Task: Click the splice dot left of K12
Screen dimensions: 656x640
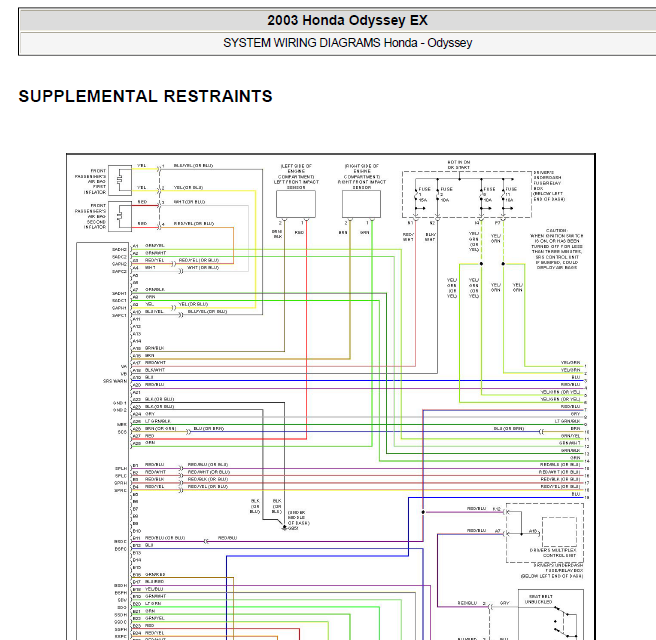Action: click(423, 512)
